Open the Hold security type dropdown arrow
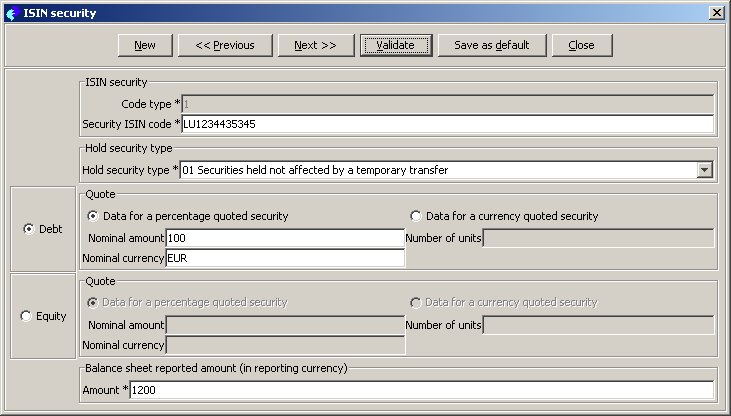Screen dimensions: 731x416 pos(704,170)
